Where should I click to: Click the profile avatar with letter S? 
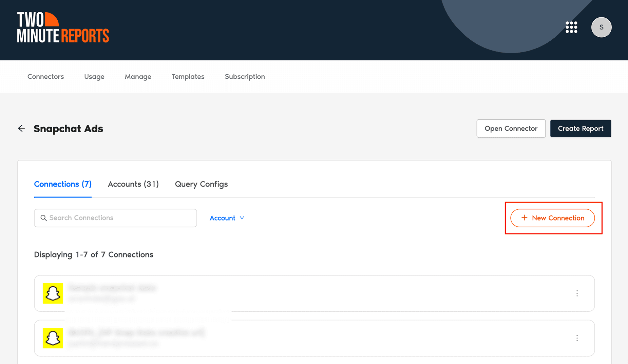click(601, 27)
